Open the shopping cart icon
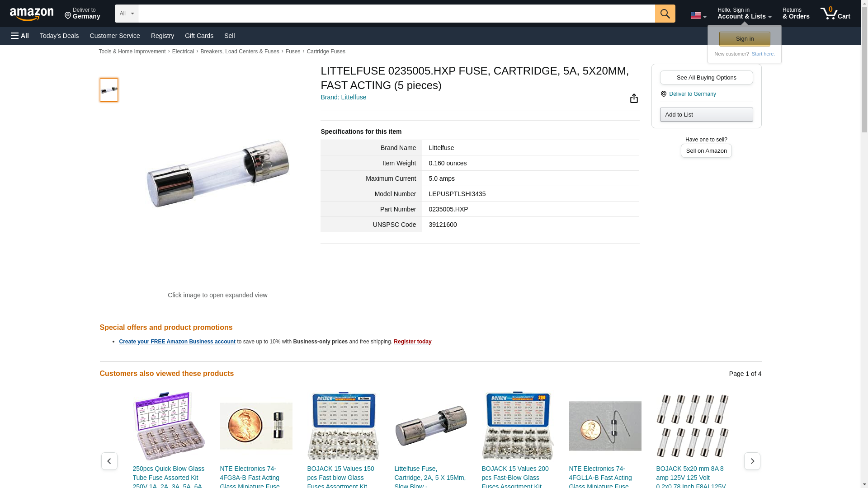 (835, 14)
